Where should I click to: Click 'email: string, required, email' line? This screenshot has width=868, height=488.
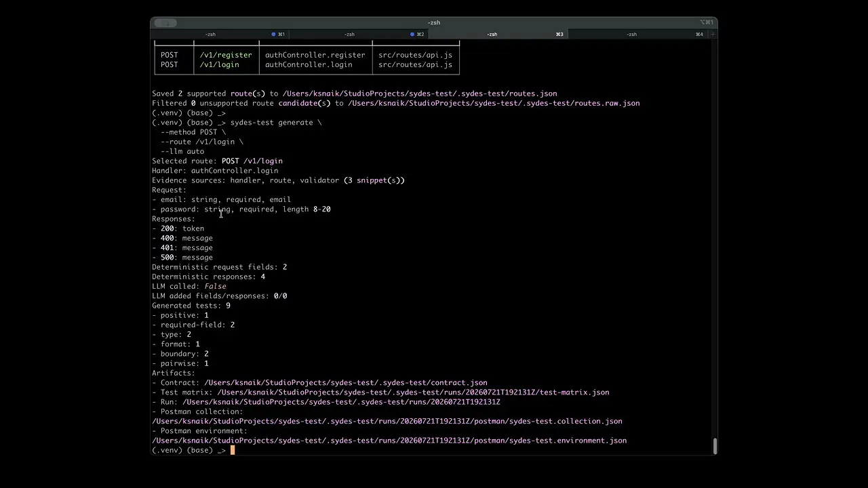click(221, 199)
